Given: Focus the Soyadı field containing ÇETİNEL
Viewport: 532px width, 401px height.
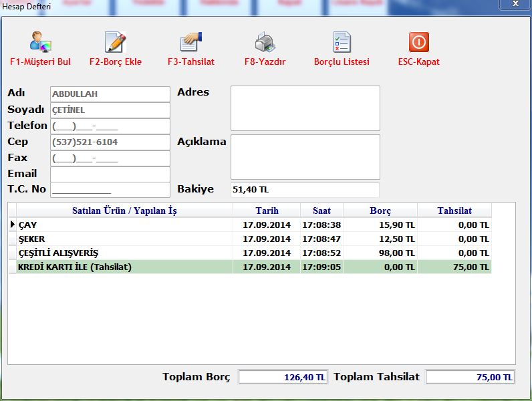Looking at the screenshot, I should (x=110, y=110).
